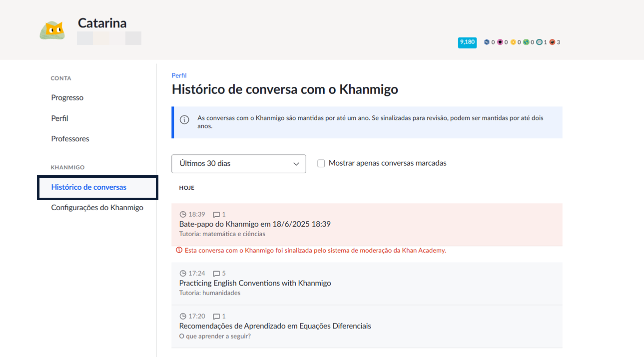Screen dimensions: 644x357
Task: Click the HOJE date heading
Action: pos(187,188)
